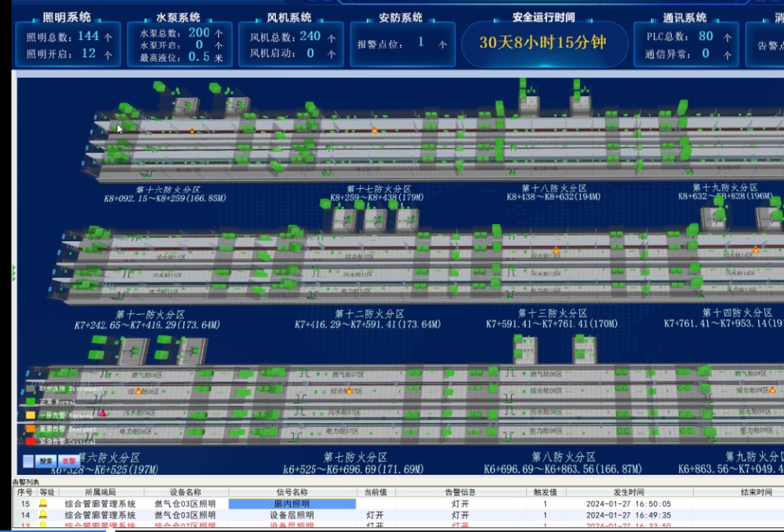Image resolution: width=784 pixels, height=532 pixels.
Task: Select the 设备层照明 cell in row 14
Action: click(292, 515)
